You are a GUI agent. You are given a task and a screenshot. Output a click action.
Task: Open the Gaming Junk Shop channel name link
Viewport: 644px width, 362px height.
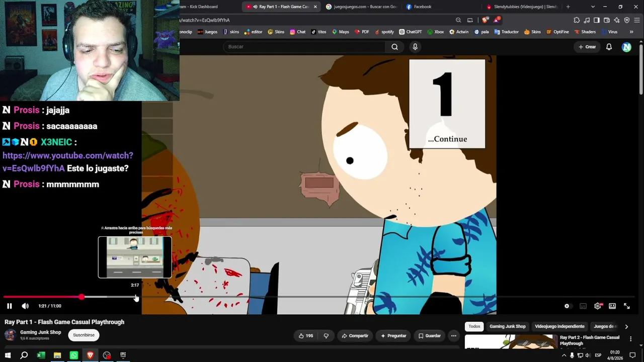41,332
